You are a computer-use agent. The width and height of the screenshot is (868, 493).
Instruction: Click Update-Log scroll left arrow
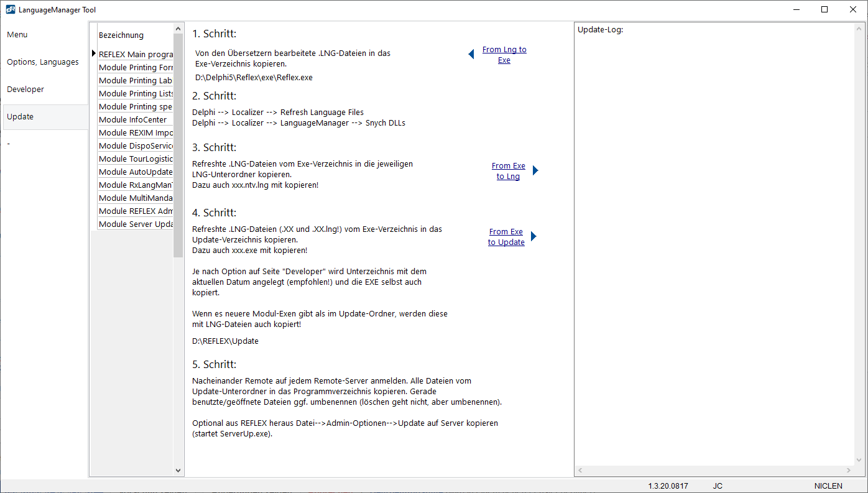pyautogui.click(x=580, y=471)
